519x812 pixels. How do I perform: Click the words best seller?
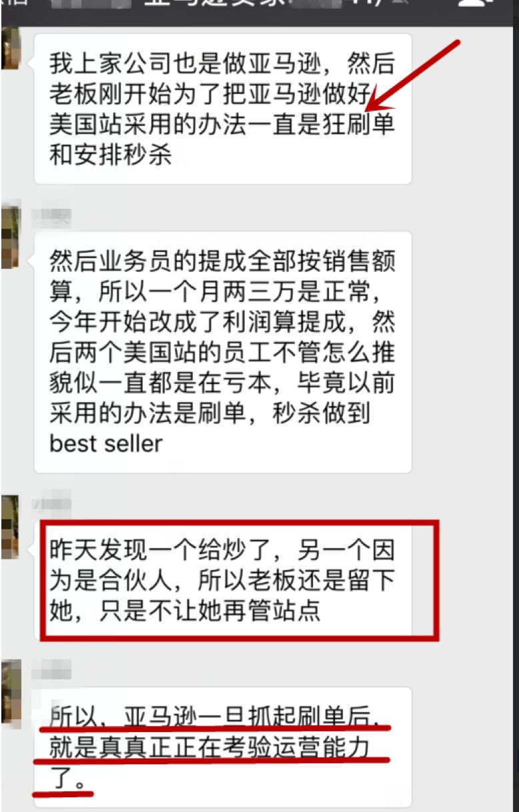(105, 444)
